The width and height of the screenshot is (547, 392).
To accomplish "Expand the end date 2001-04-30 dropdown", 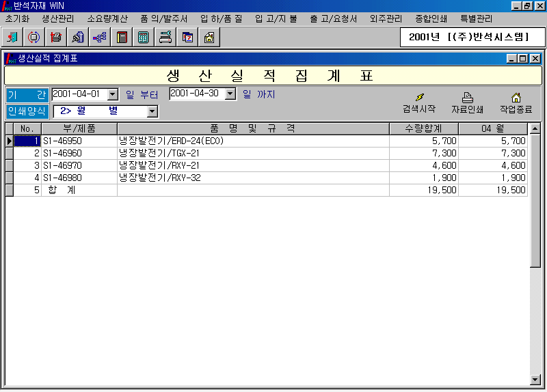I will [230, 94].
